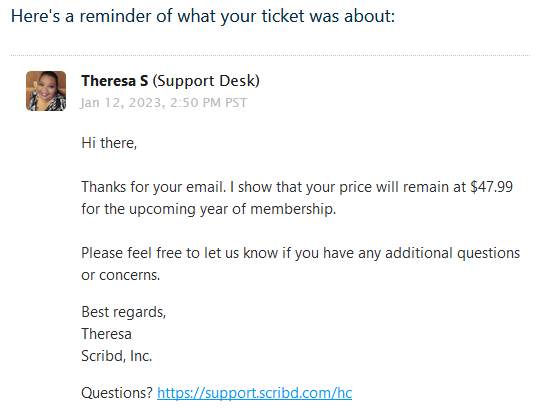This screenshot has height=419, width=539.
Task: Click the word "ticket" in heading
Action: pos(283,16)
